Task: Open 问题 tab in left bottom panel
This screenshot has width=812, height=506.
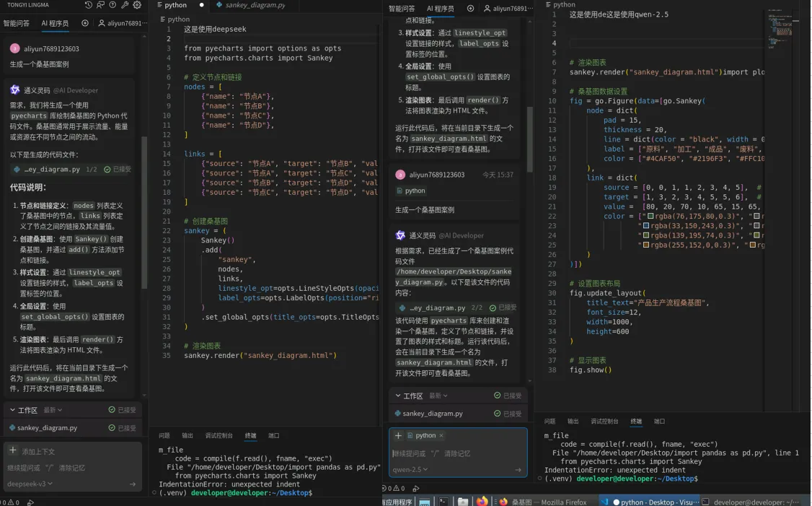Action: point(164,435)
